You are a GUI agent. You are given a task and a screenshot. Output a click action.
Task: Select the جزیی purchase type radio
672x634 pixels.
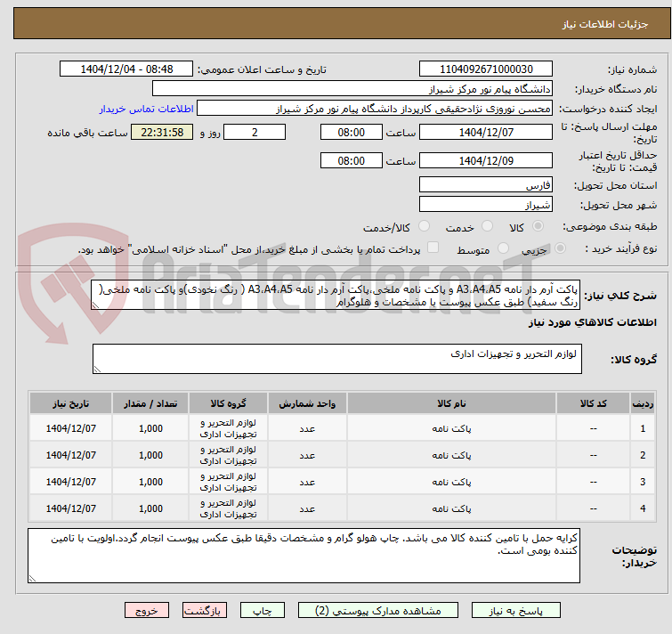[x=560, y=248]
